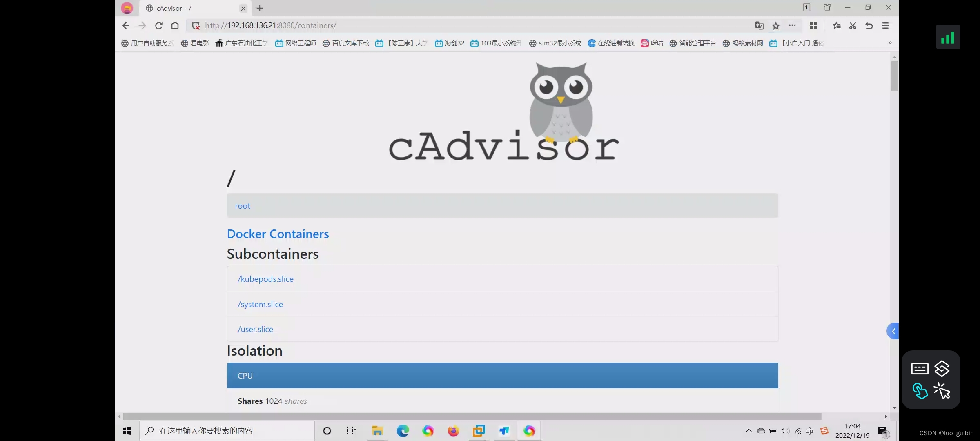Click the Windows taskbar search box
Image resolution: width=980 pixels, height=441 pixels.
point(229,431)
